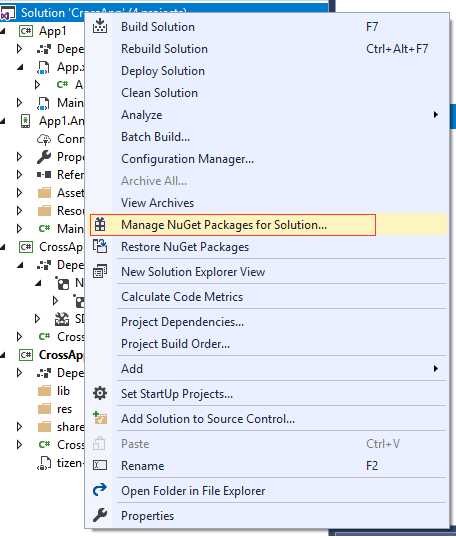Click the Add Solution to Source Control icon
Screen dimensions: 456x538
point(100,418)
